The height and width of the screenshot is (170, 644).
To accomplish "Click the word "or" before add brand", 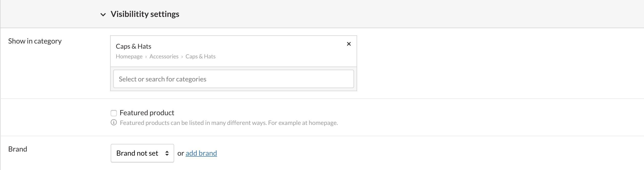I will pos(181,153).
